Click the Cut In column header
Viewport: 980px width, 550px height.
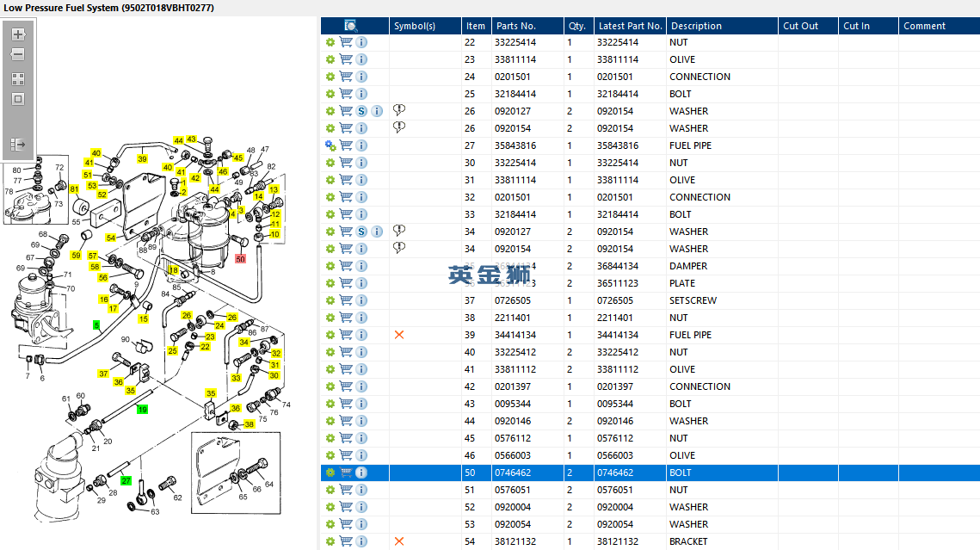tap(856, 26)
